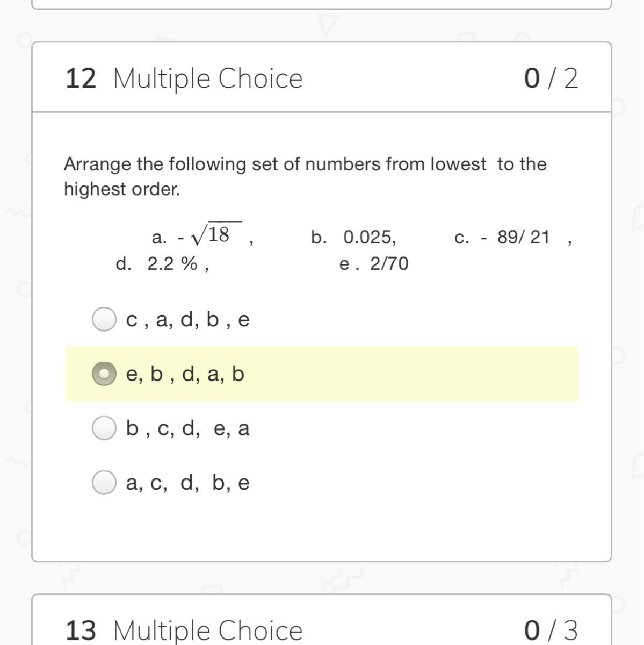
Task: Click the highlighted 'e, b , d, a, b' label
Action: click(185, 374)
